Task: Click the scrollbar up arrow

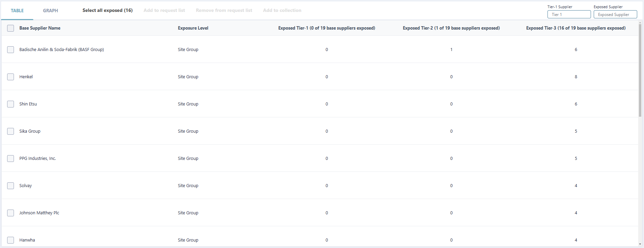Action: 640,22
